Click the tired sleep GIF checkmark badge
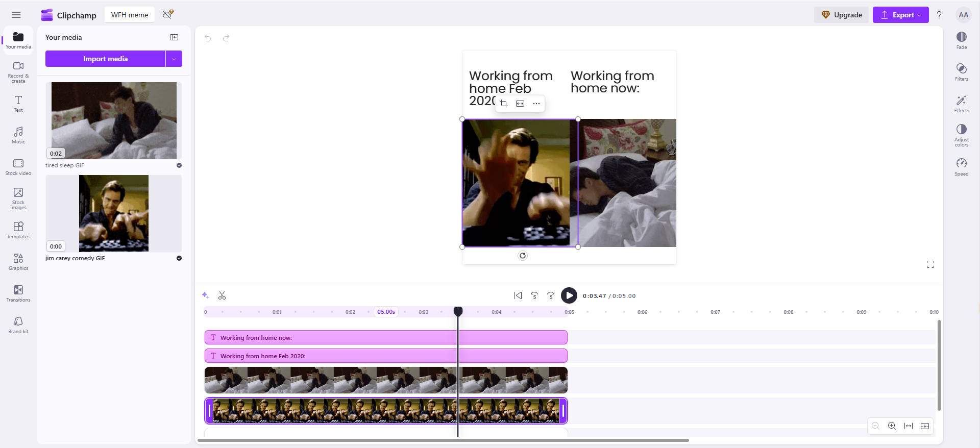The width and height of the screenshot is (980, 448). (x=179, y=165)
